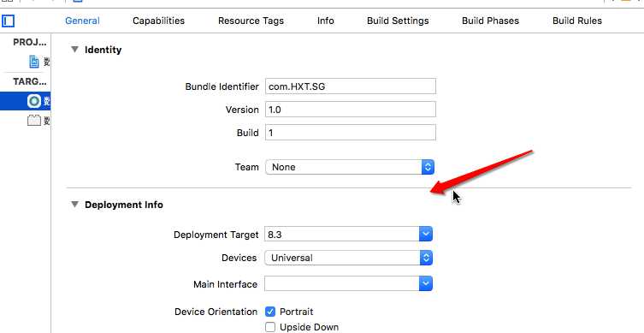Open the Build Settings tab
Viewport: 644px width, 333px height.
[x=398, y=21]
